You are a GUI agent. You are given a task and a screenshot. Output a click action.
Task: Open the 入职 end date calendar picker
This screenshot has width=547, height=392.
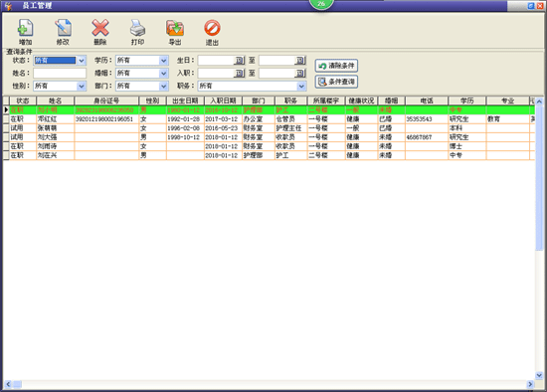pyautogui.click(x=300, y=74)
